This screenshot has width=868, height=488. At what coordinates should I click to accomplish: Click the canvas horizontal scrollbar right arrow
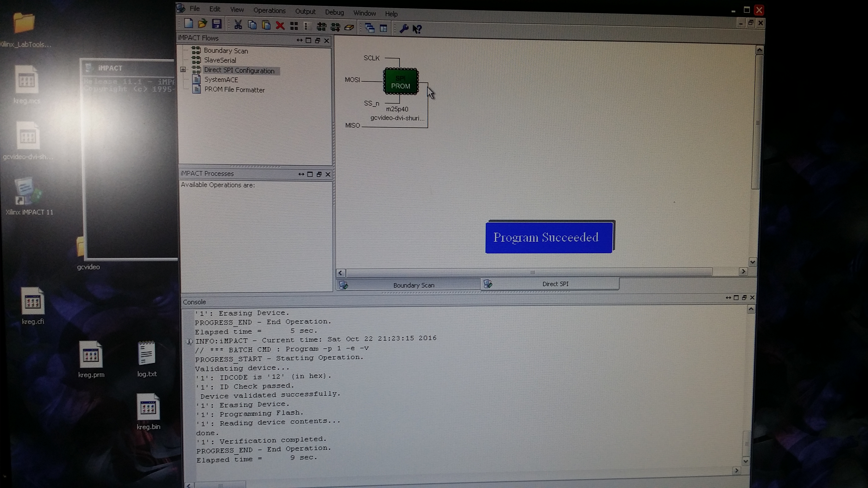(743, 272)
